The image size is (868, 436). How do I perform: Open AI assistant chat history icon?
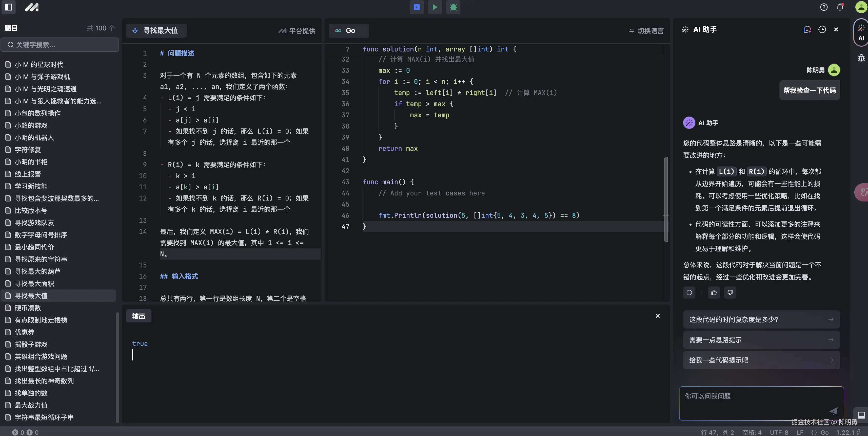click(x=822, y=30)
